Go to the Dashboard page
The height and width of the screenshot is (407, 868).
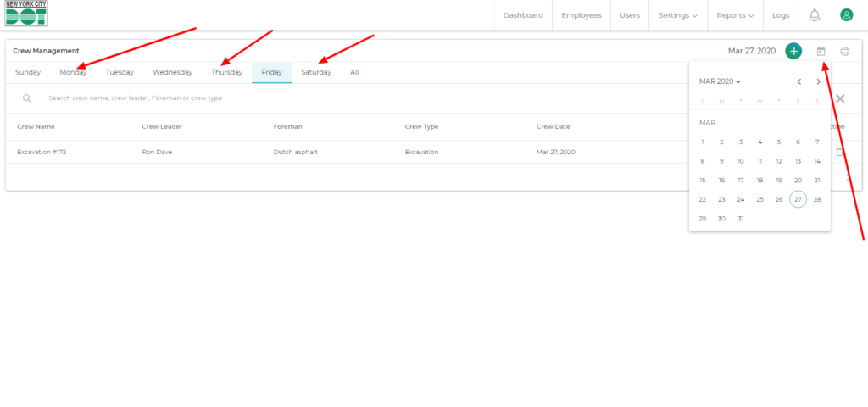pyautogui.click(x=523, y=15)
